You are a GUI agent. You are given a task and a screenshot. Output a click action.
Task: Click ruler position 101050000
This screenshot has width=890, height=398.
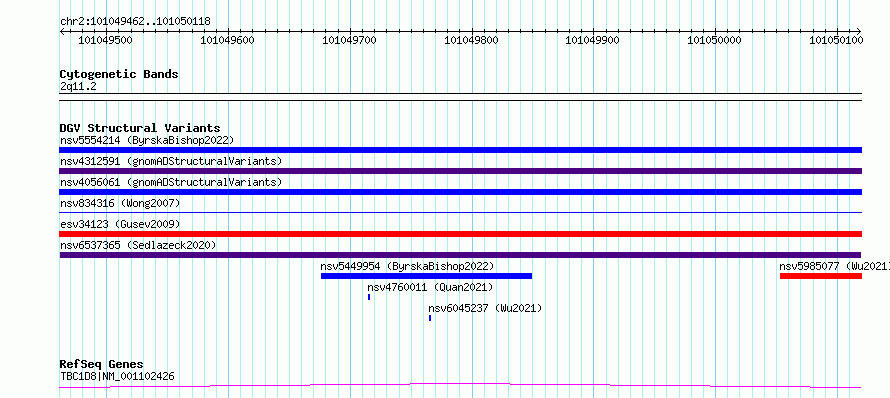(715, 40)
